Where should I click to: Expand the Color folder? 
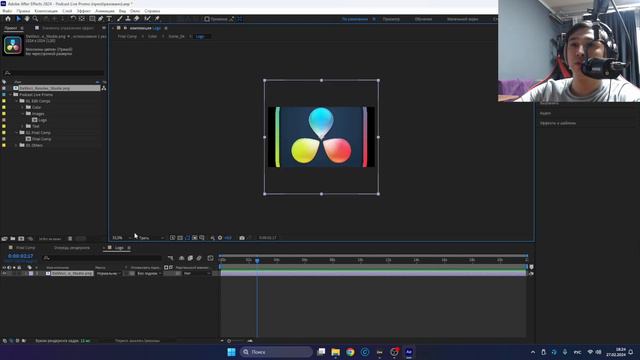click(22, 107)
